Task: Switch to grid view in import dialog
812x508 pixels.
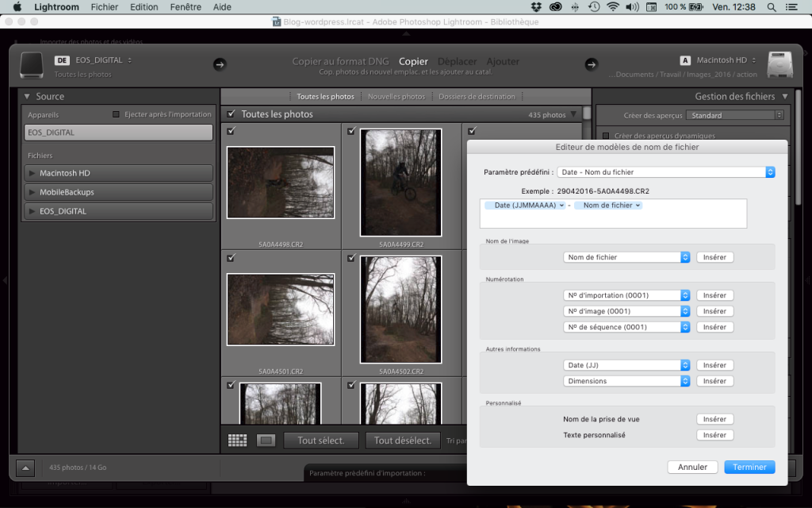Action: (237, 440)
